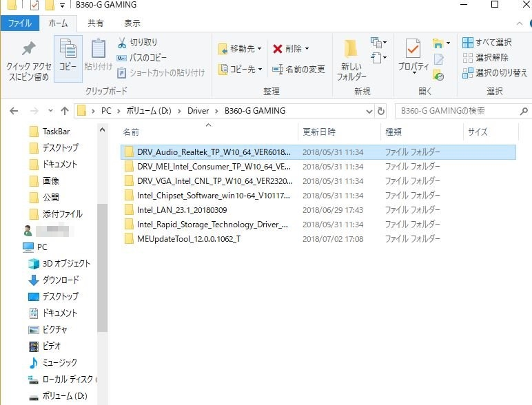The image size is (532, 405).
Task: Switch to the ホーム ribbon tab
Action: [x=59, y=23]
